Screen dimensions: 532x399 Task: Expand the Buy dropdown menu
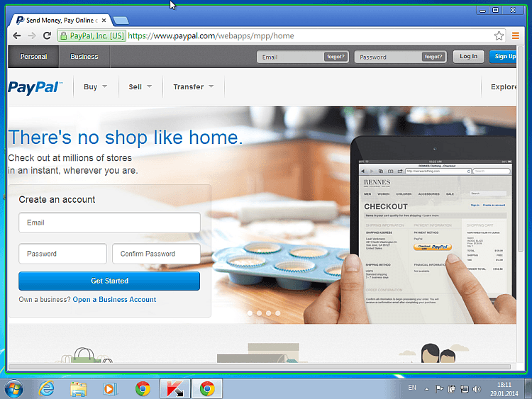[95, 86]
